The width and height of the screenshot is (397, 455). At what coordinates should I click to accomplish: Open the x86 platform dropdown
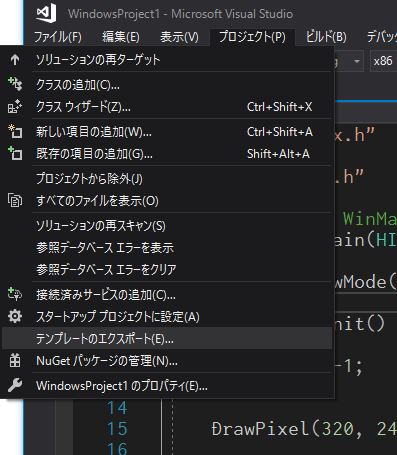point(383,61)
